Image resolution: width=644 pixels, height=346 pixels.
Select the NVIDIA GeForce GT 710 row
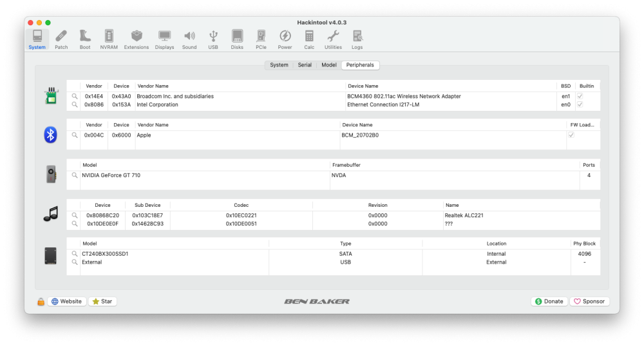333,175
